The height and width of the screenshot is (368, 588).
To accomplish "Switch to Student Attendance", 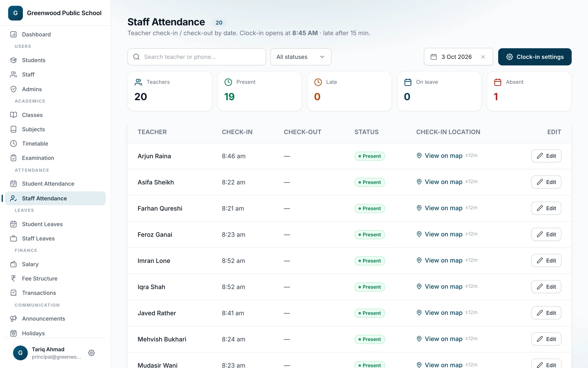I will tap(55, 184).
